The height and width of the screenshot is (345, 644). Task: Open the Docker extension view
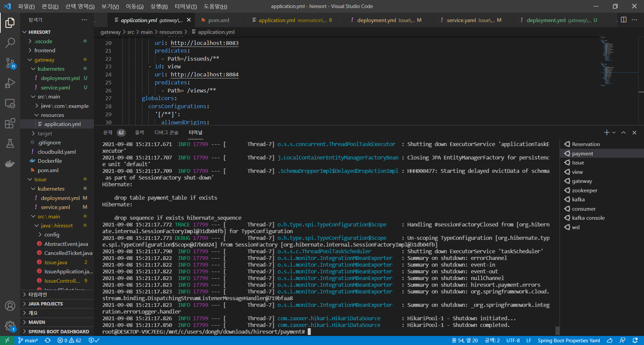[10, 163]
